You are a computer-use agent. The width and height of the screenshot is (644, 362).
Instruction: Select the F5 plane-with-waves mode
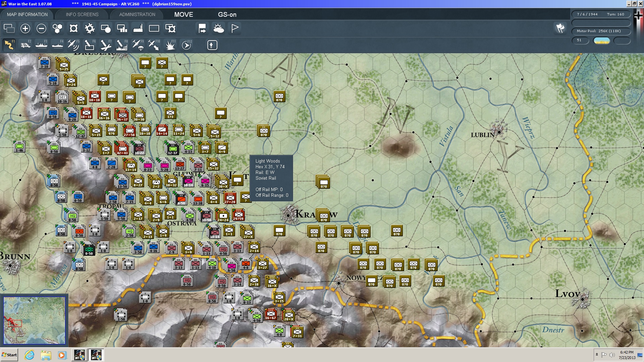[73, 45]
